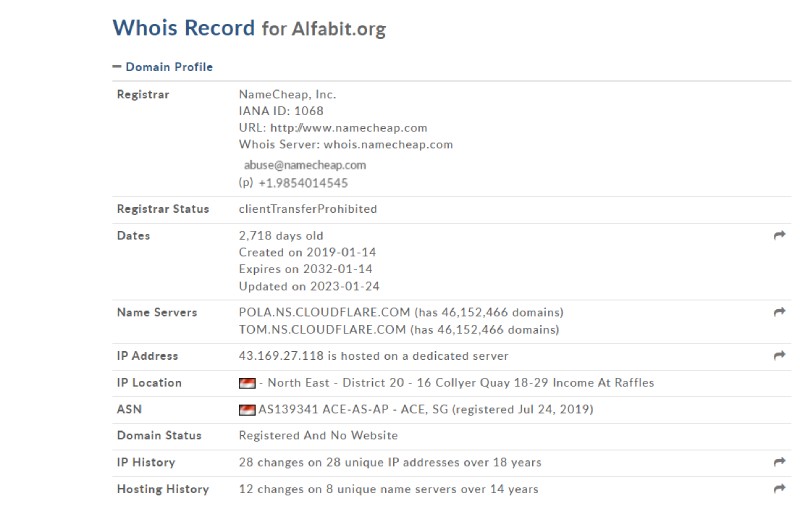This screenshot has width=800, height=509.
Task: Click the ASN row label
Action: point(129,409)
